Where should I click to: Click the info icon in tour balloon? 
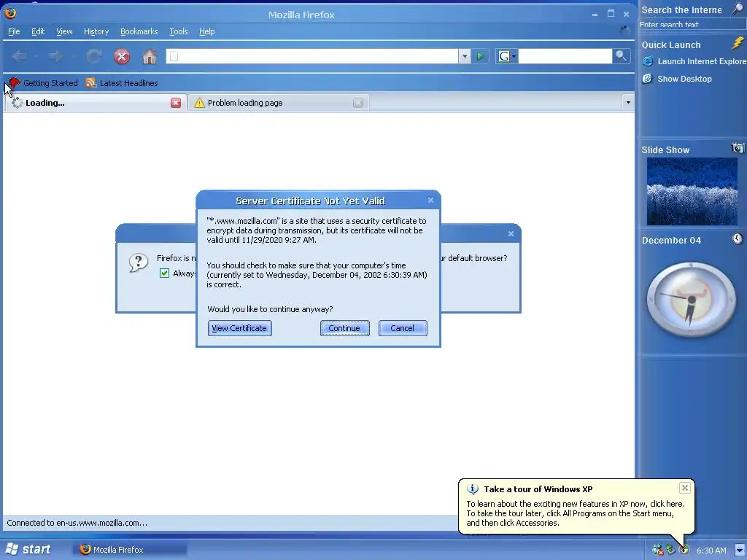coord(473,489)
